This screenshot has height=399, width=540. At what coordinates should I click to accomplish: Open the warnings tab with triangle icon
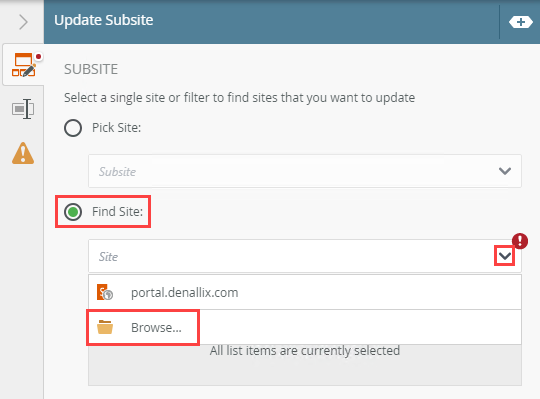[x=23, y=153]
